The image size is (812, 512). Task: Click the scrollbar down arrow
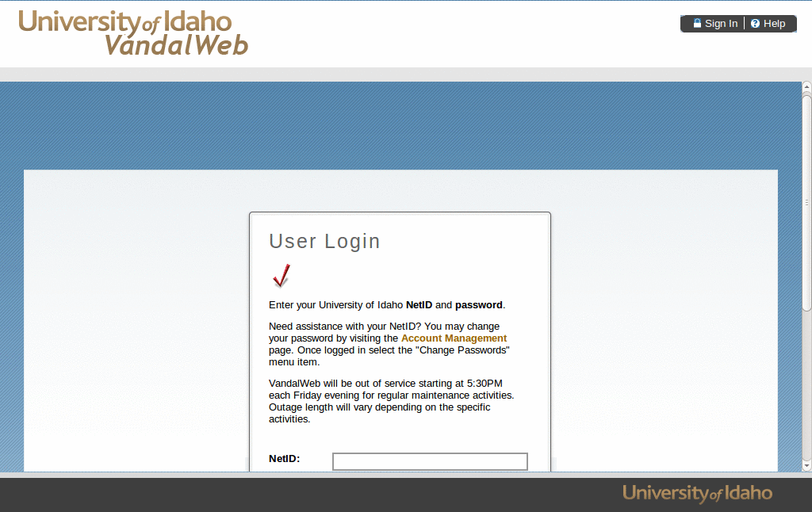[x=806, y=466]
